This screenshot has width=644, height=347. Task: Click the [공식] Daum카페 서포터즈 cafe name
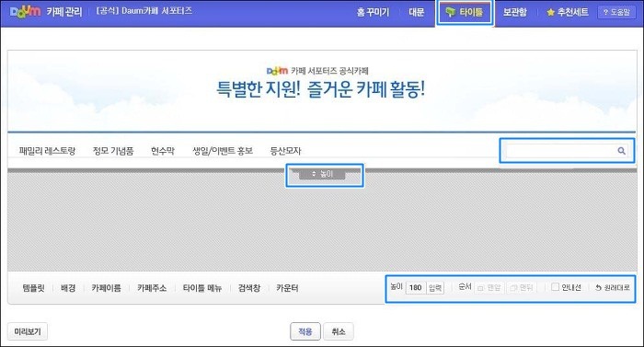coord(144,11)
